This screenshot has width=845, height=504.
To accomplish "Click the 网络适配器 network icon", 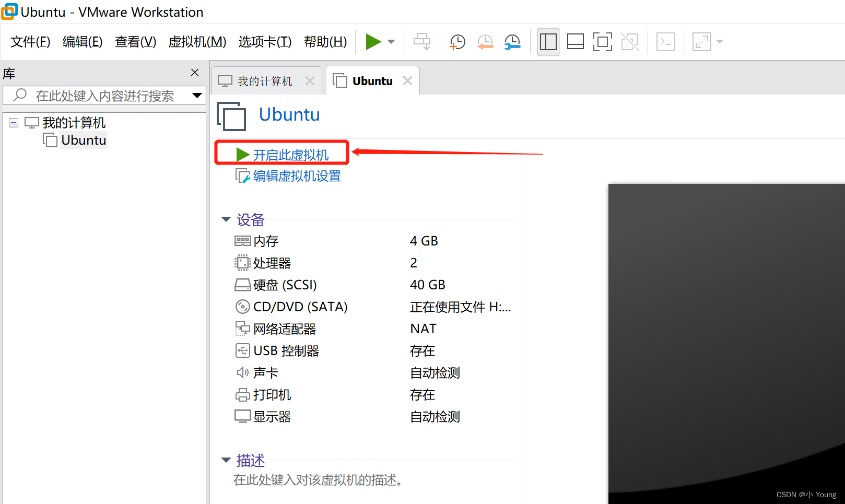I will click(x=243, y=329).
